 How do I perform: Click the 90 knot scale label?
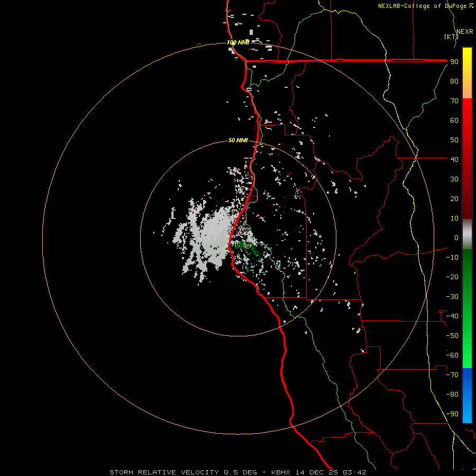[454, 62]
